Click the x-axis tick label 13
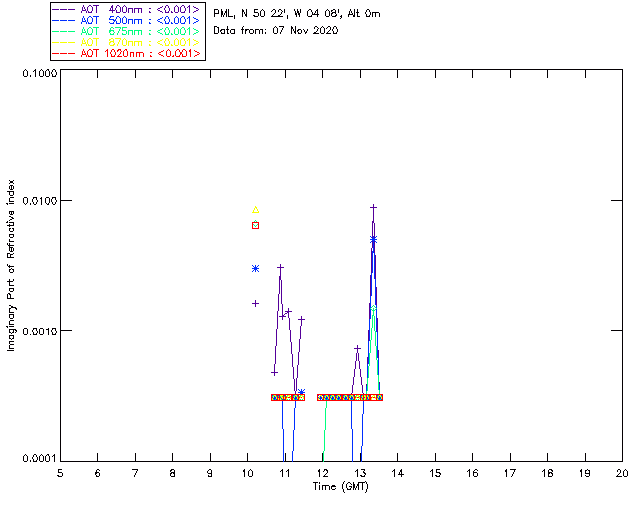640x512 pixels. point(360,473)
